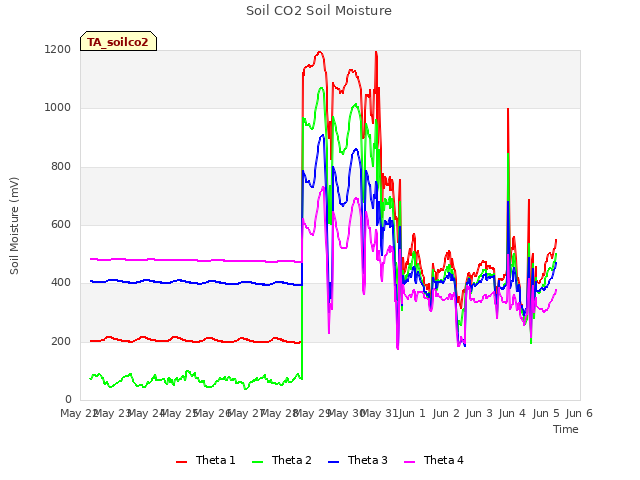Toggle the Theta 4 legend entry

[x=433, y=460]
